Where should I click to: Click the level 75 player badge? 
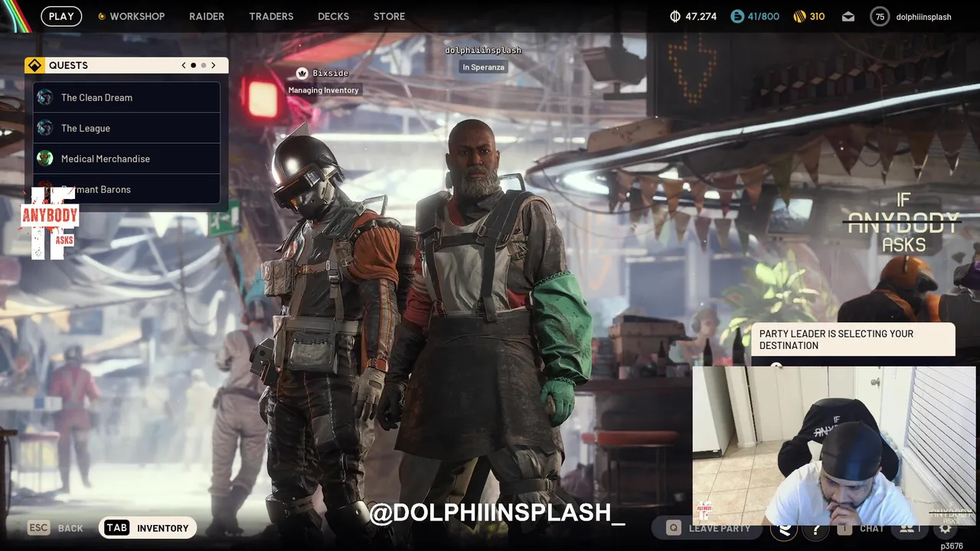tap(880, 16)
